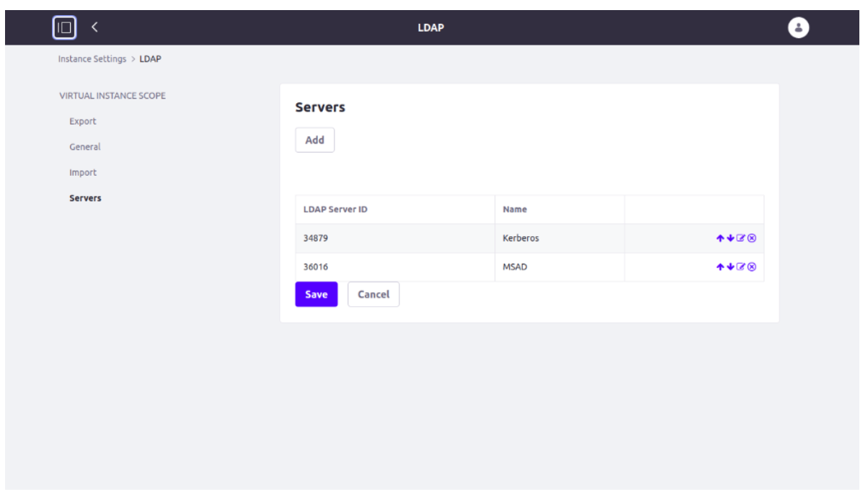Move Kerberos server down
The width and height of the screenshot is (868, 502).
[730, 238]
